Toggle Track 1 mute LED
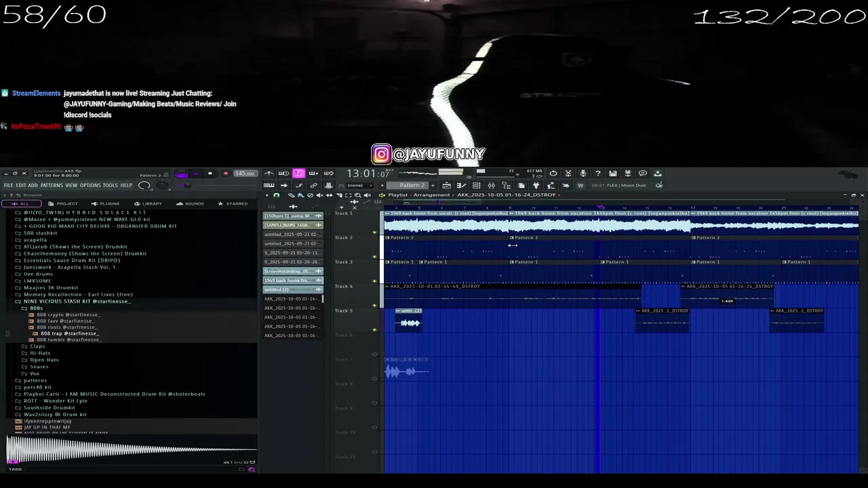 (x=374, y=232)
